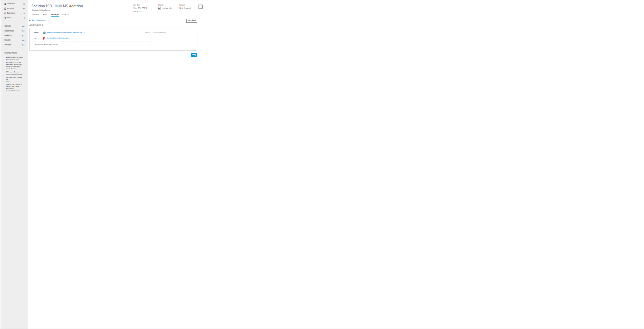Image resolution: width=644 pixels, height=329 pixels.
Task: Toggle the Pro badge next to Analytics
Action: [23, 35]
